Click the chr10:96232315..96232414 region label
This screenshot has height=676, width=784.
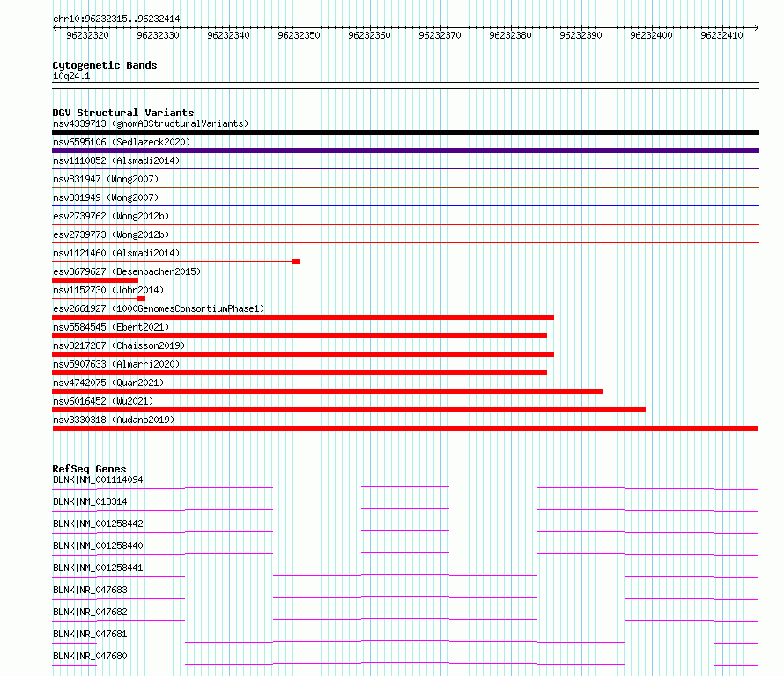116,19
